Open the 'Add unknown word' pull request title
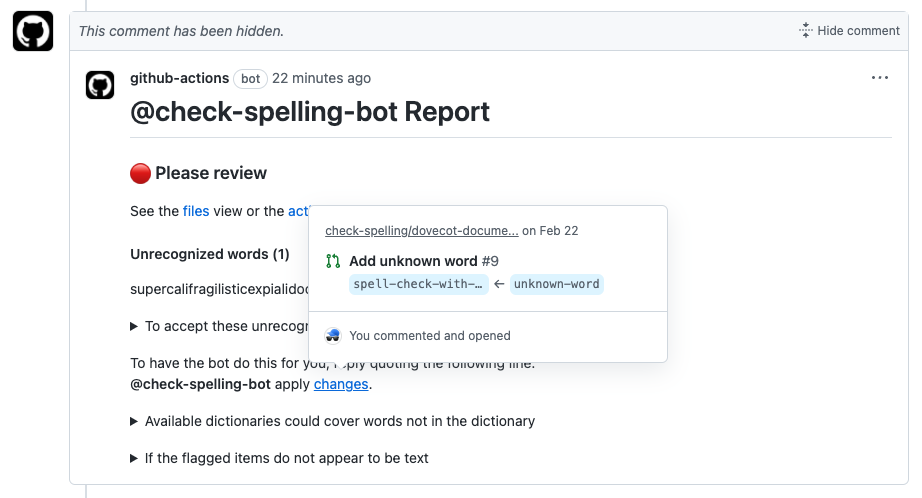The image size is (922, 498). 413,261
